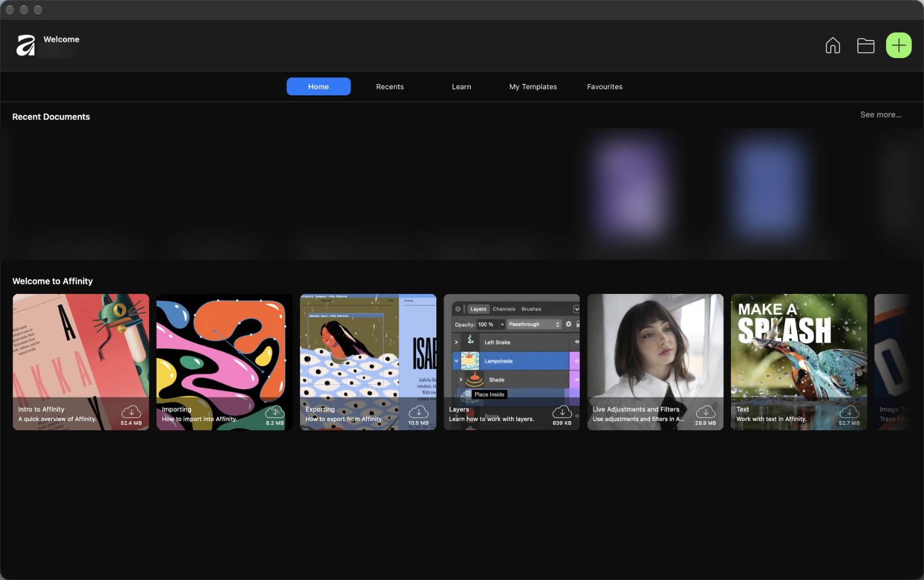Click the Welcome title text
The image size is (924, 580).
[x=61, y=39]
